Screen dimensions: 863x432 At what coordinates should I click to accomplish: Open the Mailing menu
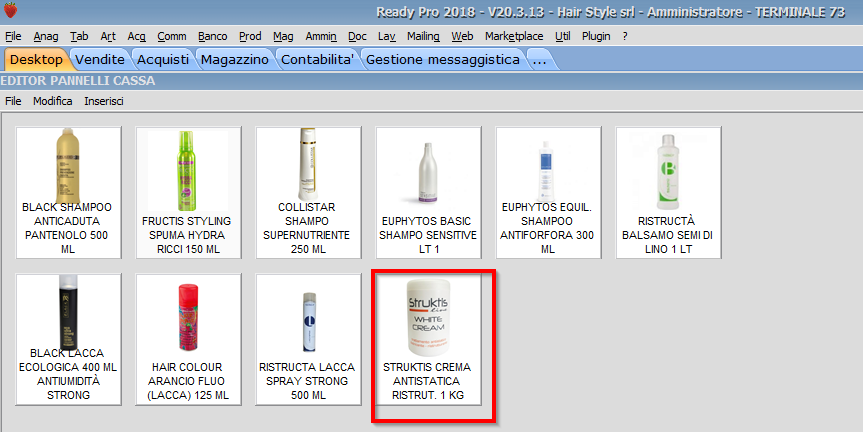tap(423, 36)
